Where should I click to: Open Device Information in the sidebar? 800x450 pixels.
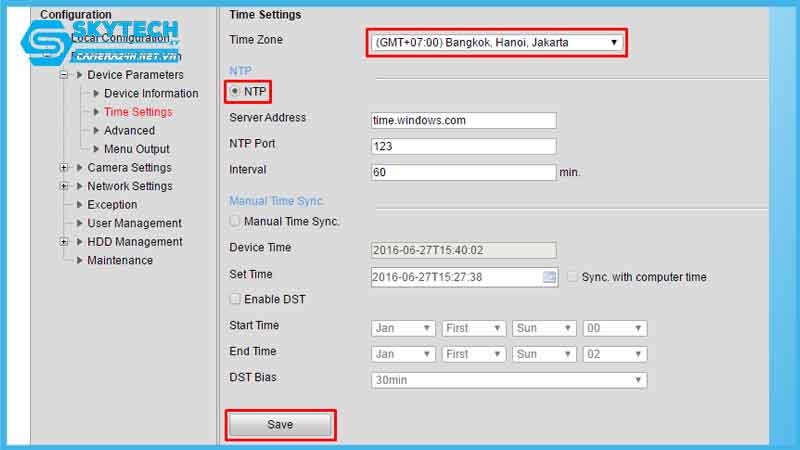coord(151,94)
